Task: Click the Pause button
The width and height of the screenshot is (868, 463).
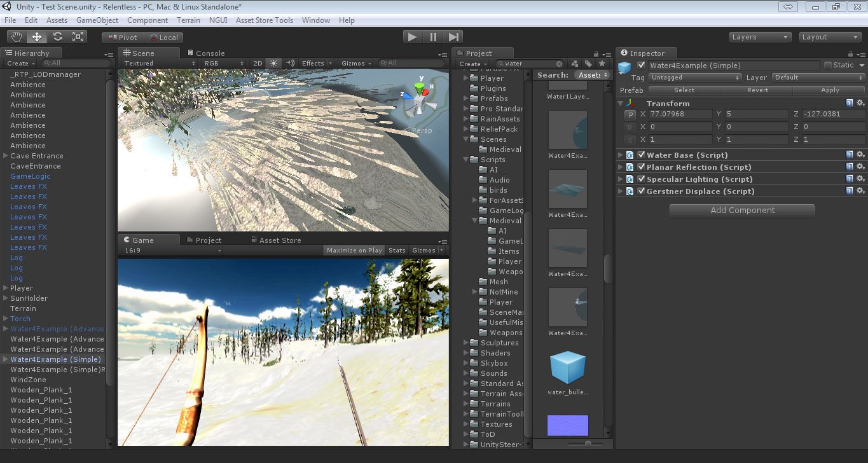Action: (x=433, y=37)
